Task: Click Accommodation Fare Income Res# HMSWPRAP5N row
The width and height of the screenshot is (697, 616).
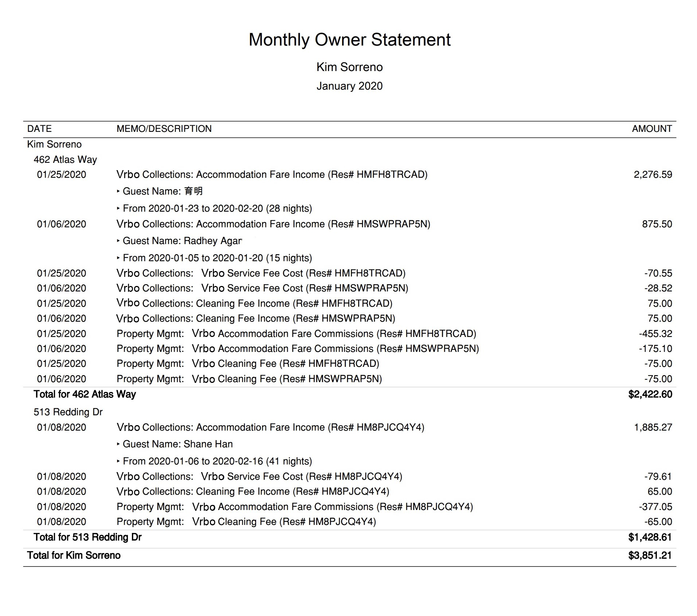Action: pyautogui.click(x=349, y=224)
